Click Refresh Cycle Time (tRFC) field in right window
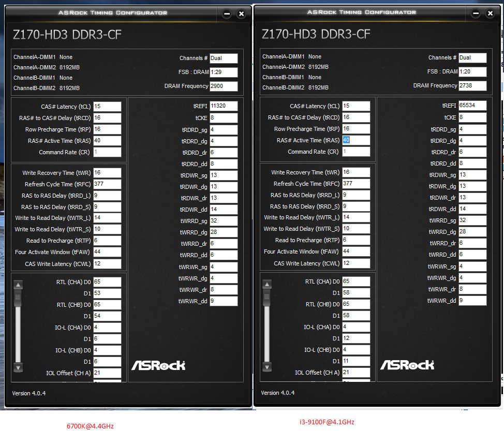 coord(356,184)
